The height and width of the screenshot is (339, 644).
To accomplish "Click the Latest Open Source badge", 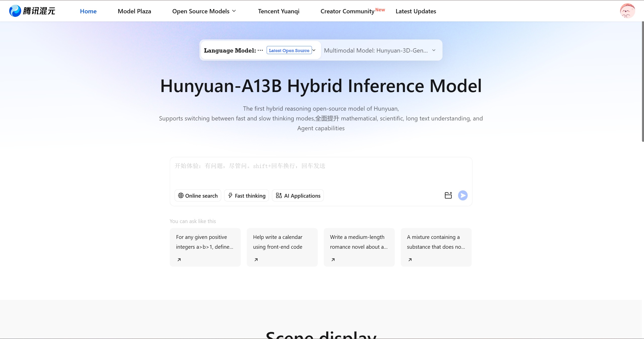I will pyautogui.click(x=289, y=50).
